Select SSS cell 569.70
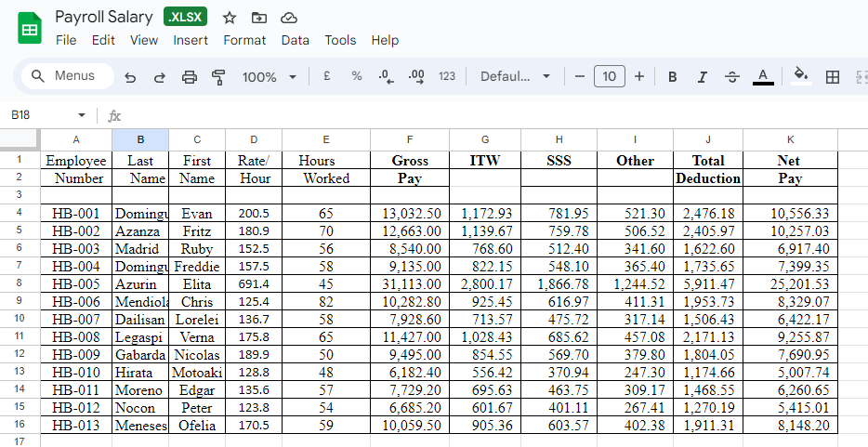Screen dimensions: 868x447 pyautogui.click(x=559, y=355)
